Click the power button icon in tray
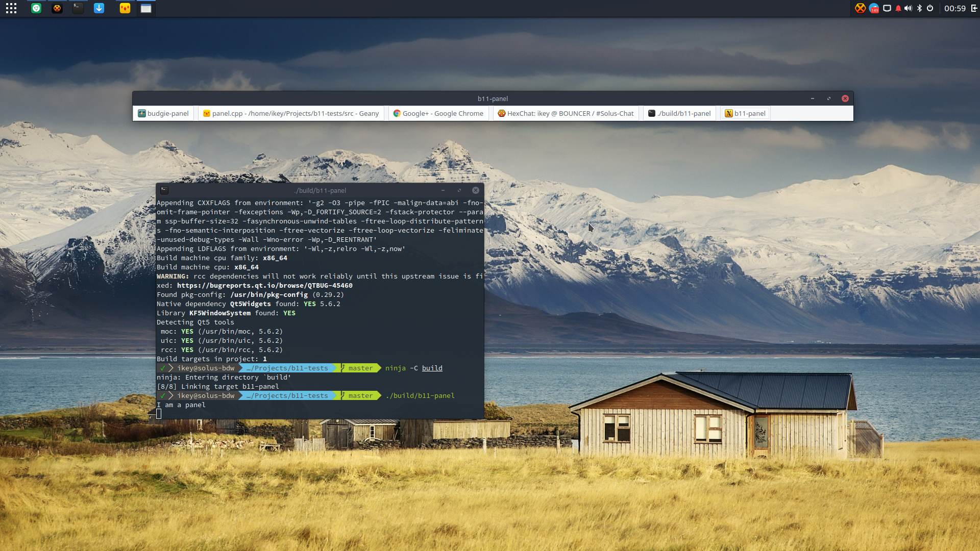 (x=930, y=8)
